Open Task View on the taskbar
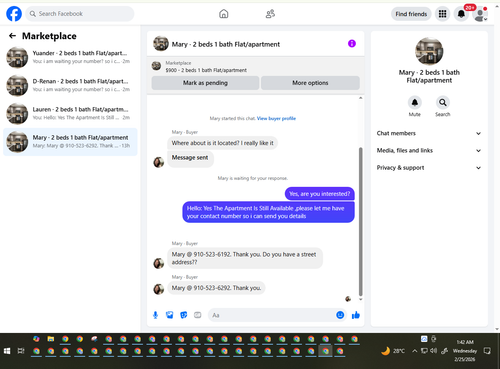The height and width of the screenshot is (369, 500). pos(21,351)
